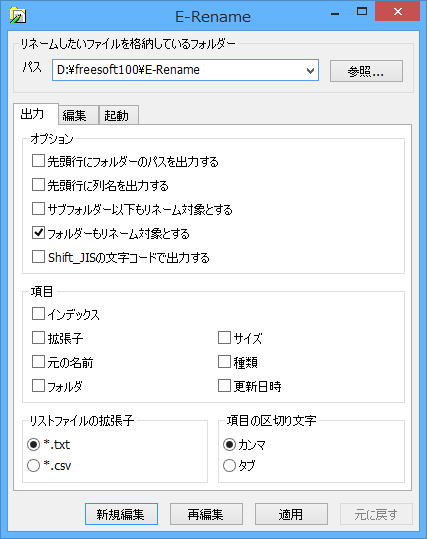Open the folder path dropdown arrow
427x539 pixels.
coord(310,70)
